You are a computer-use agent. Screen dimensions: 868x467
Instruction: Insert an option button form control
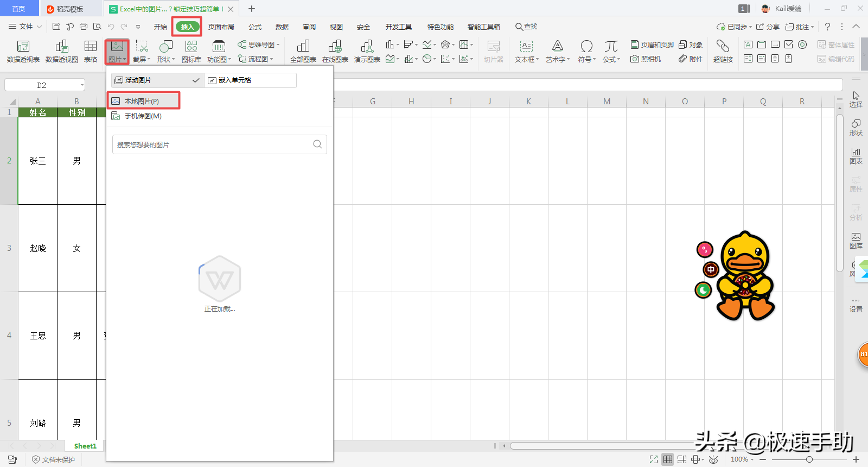click(802, 45)
